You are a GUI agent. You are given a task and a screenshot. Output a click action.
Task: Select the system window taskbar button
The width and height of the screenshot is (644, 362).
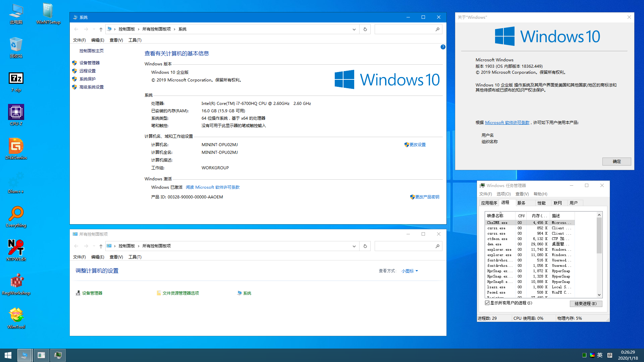point(24,355)
